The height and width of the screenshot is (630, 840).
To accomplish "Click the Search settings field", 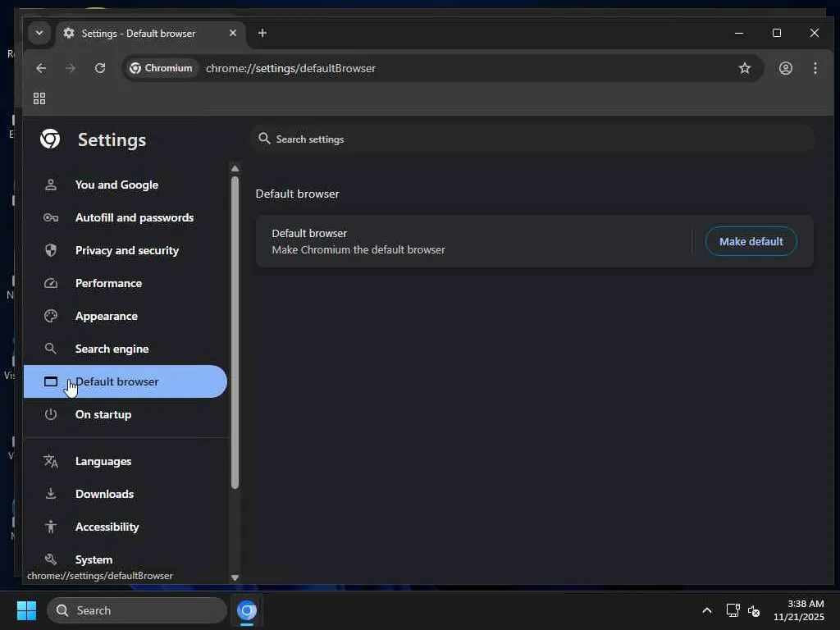I will [533, 139].
